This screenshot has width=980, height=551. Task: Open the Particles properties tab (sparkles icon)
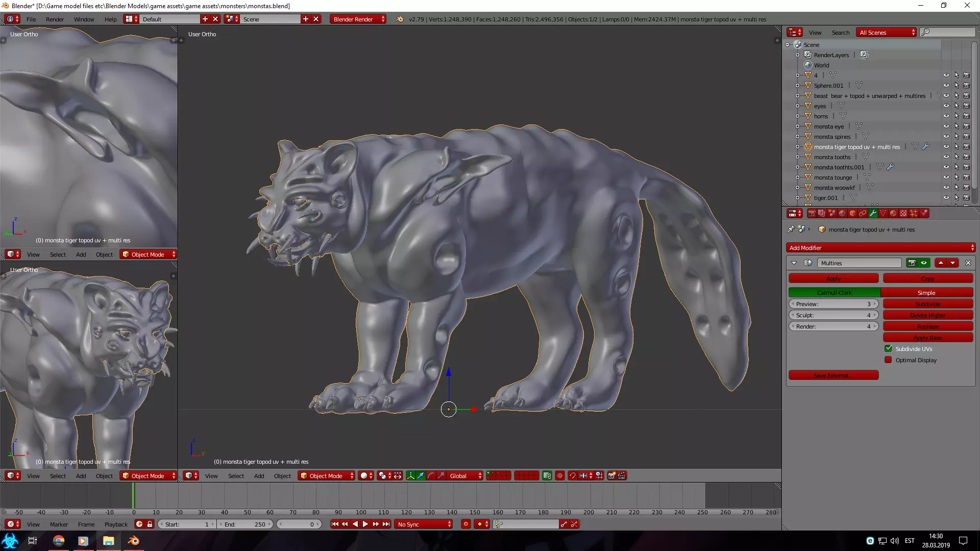[x=914, y=214]
